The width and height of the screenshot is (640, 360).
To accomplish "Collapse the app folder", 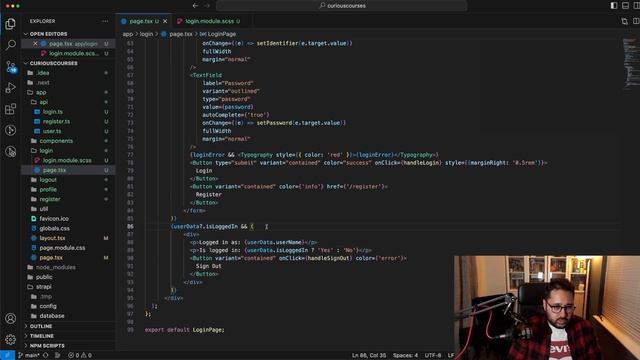I will [68, 92].
